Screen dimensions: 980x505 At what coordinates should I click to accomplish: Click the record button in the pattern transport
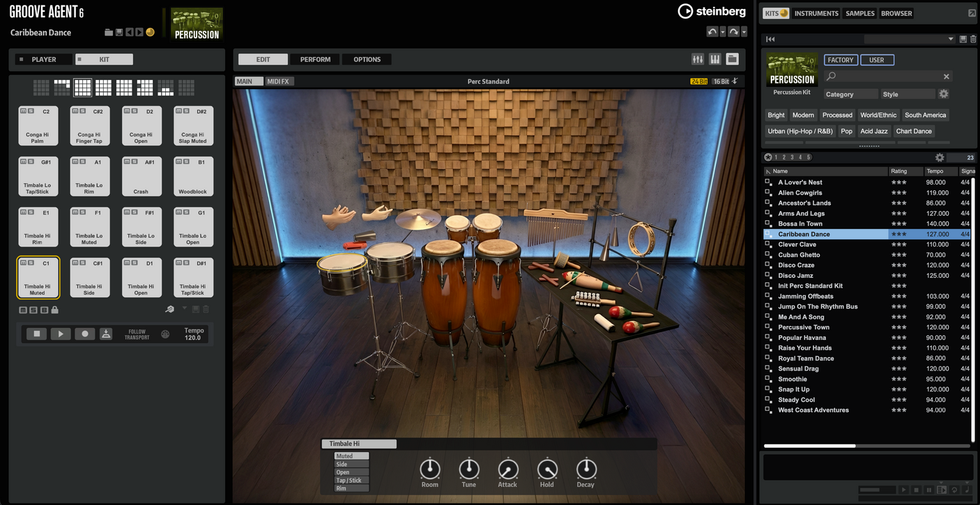point(84,333)
